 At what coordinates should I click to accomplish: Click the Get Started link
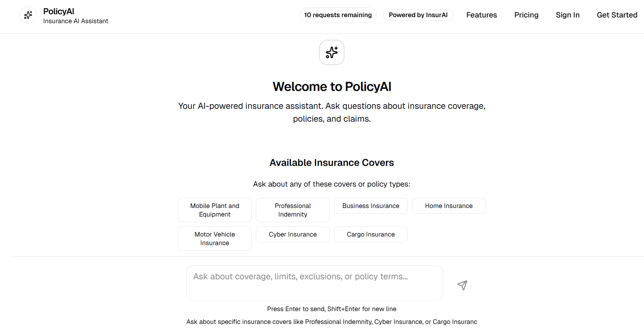tap(617, 15)
